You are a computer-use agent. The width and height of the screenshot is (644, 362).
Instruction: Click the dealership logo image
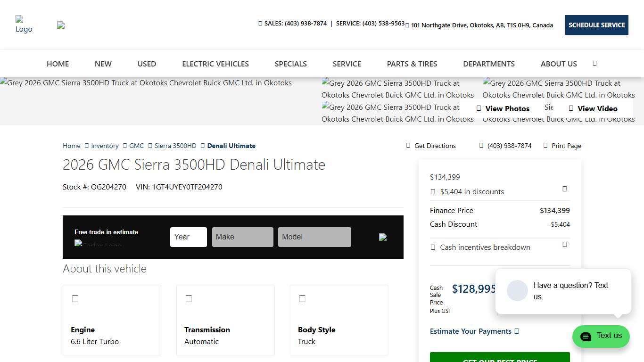pyautogui.click(x=24, y=25)
